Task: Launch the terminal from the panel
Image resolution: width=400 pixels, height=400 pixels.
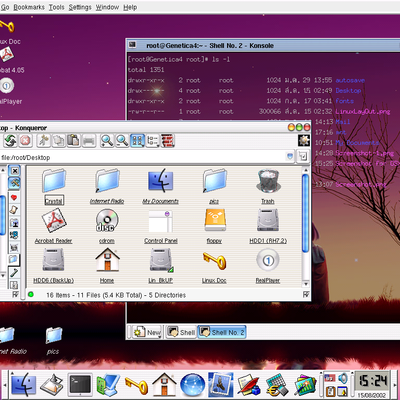Action: pos(80,384)
